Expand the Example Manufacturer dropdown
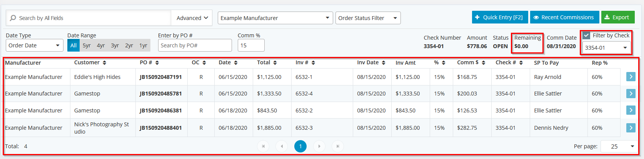 pyautogui.click(x=275, y=18)
